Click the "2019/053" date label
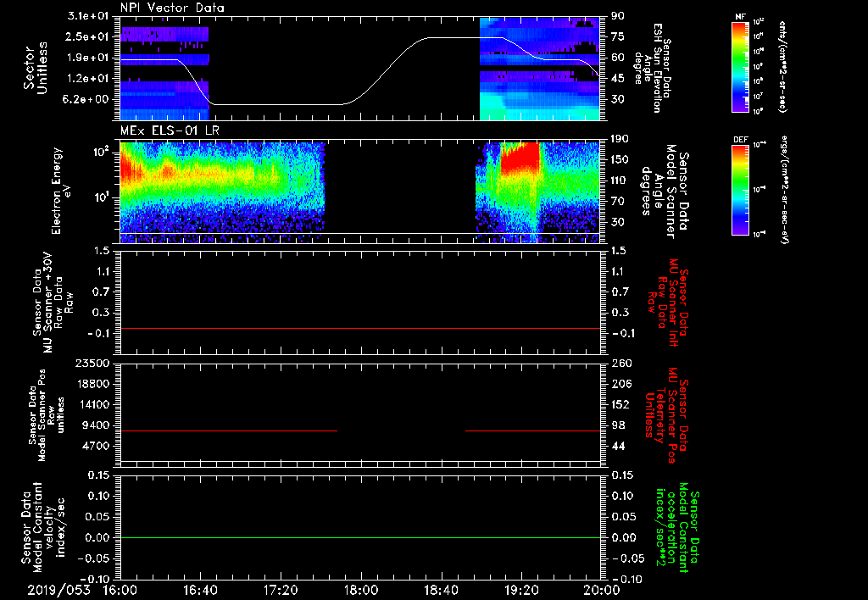This screenshot has height=600, width=868. [58, 590]
